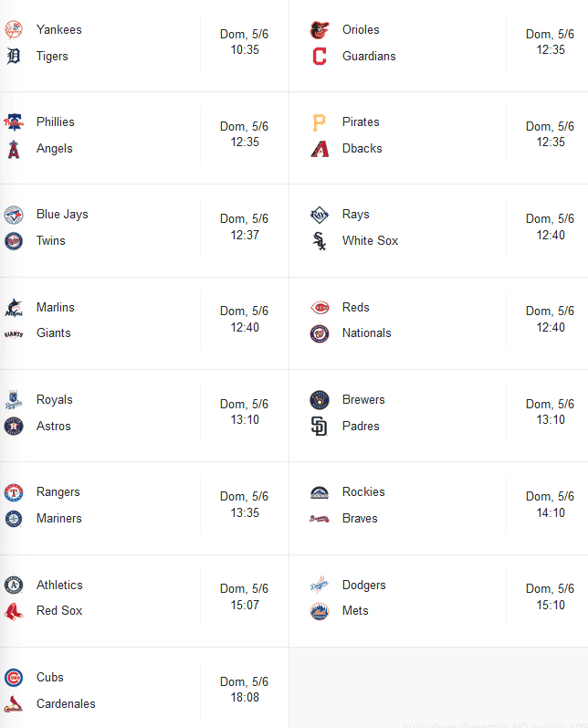Select the Dodgers team name

point(363,586)
